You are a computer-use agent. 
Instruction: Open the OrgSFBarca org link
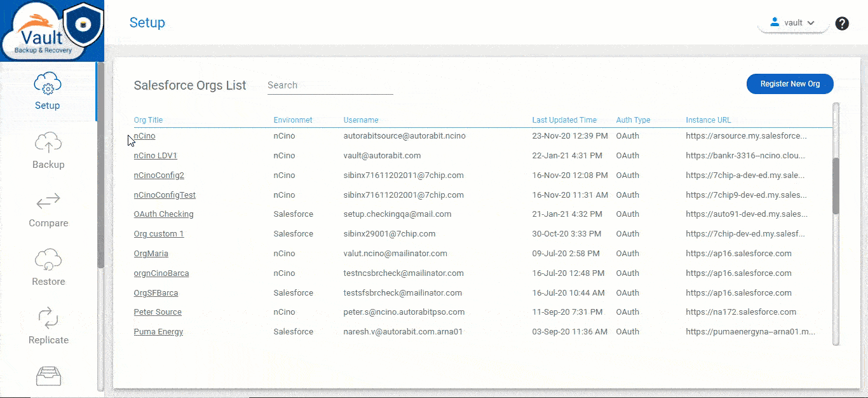pyautogui.click(x=156, y=293)
